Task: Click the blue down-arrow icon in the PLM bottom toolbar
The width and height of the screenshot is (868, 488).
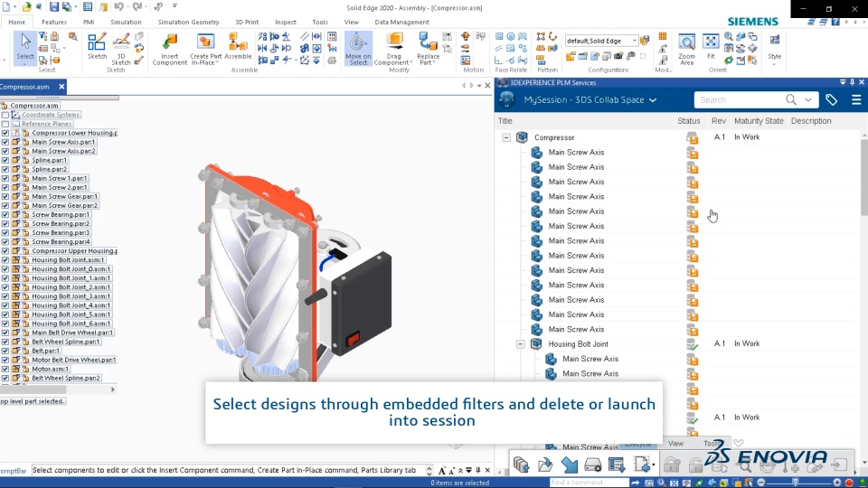Action: coord(569,465)
